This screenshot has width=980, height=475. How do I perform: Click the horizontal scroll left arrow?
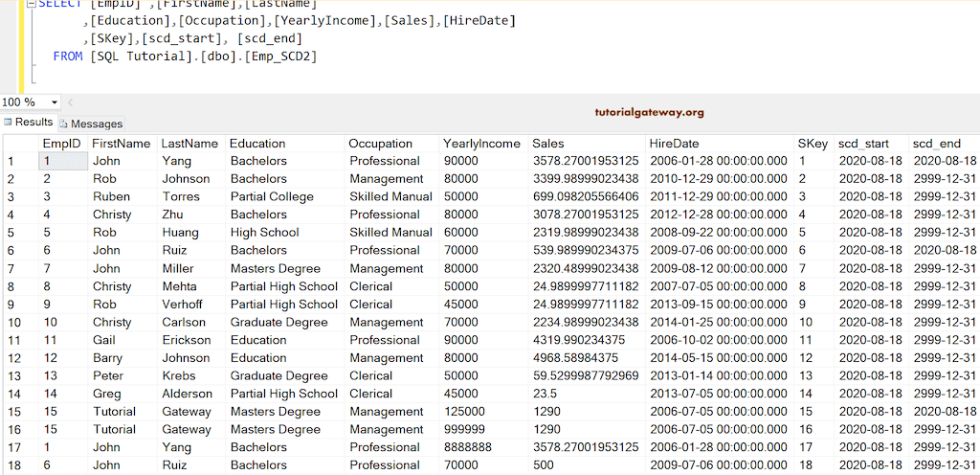(x=71, y=102)
